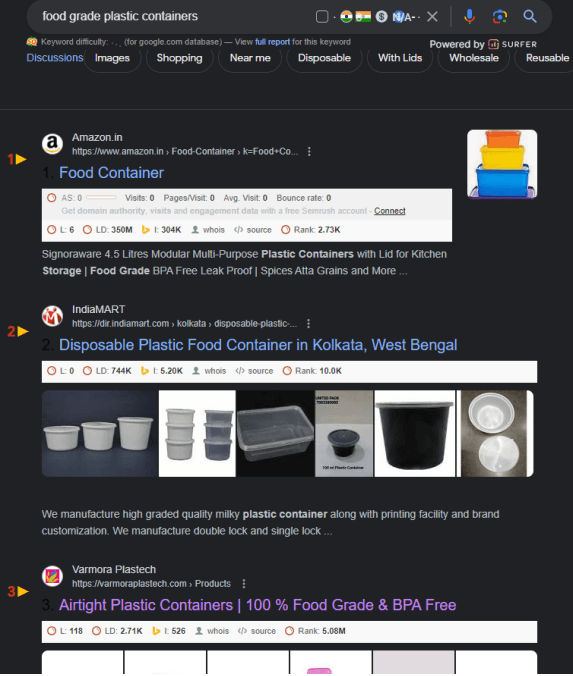Filter results by With Lids chip

(400, 58)
